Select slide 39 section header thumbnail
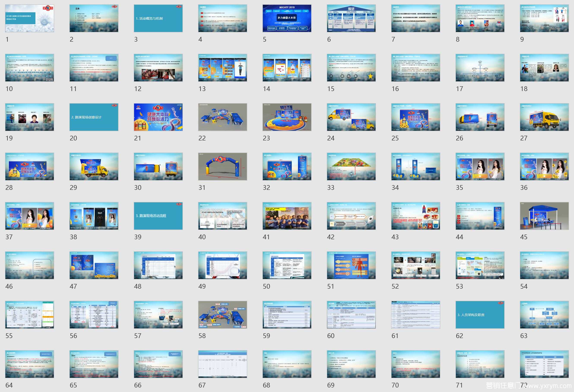 pyautogui.click(x=158, y=216)
